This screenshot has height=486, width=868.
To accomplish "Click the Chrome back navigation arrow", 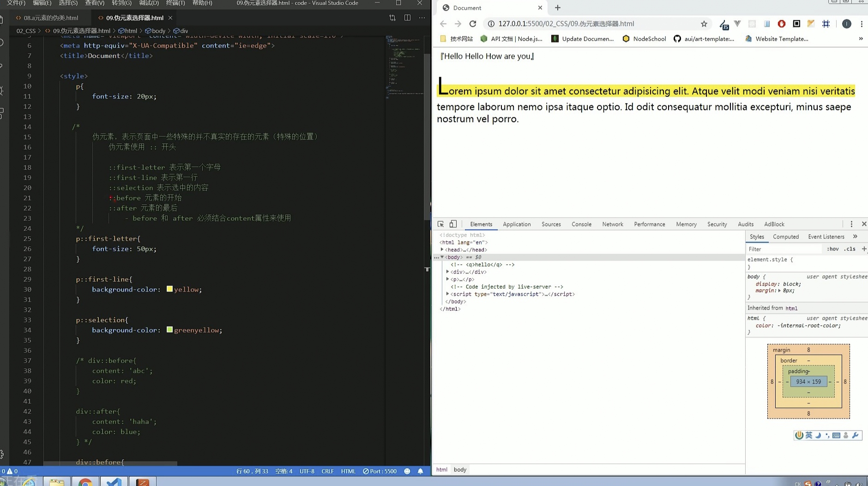I will pos(443,24).
